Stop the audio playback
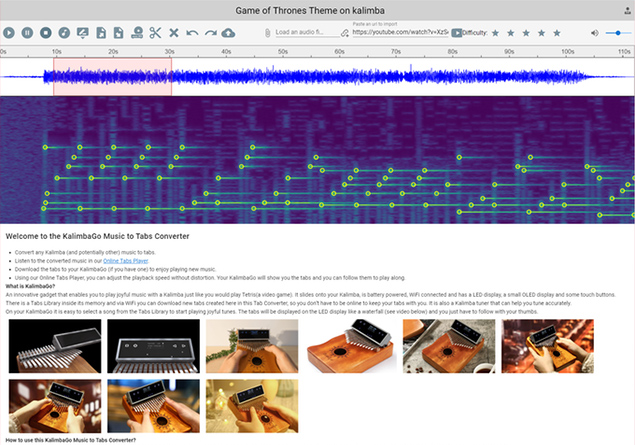 [45, 33]
